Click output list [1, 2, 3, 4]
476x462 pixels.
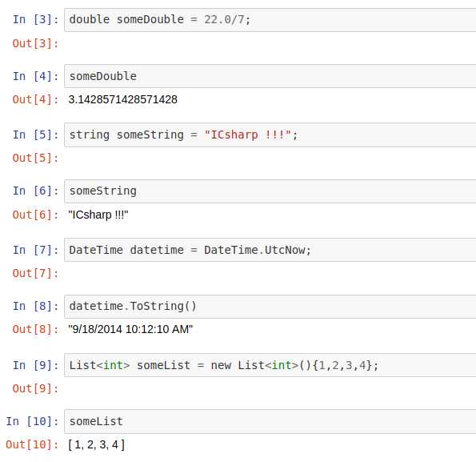click(x=97, y=445)
